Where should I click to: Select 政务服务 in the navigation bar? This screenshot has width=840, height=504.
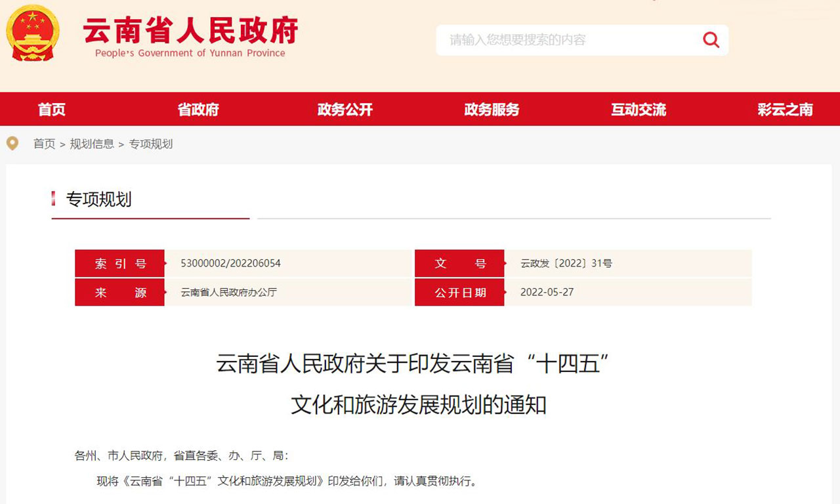tap(491, 110)
